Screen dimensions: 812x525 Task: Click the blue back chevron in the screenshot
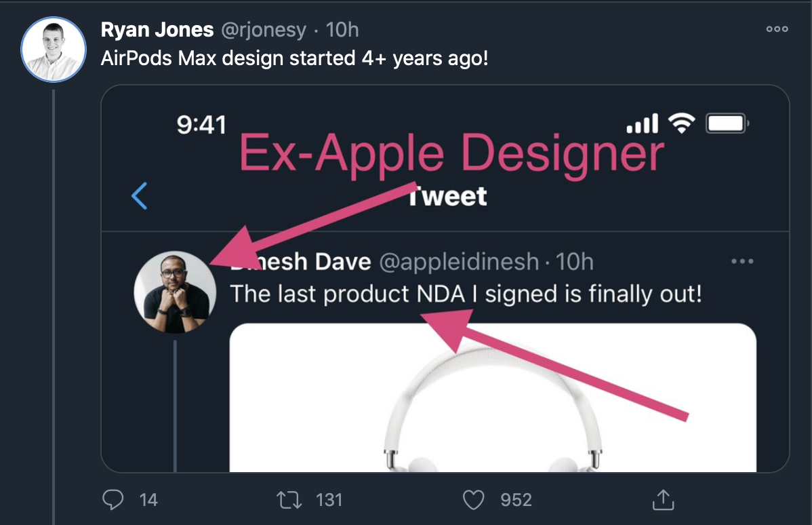(140, 197)
